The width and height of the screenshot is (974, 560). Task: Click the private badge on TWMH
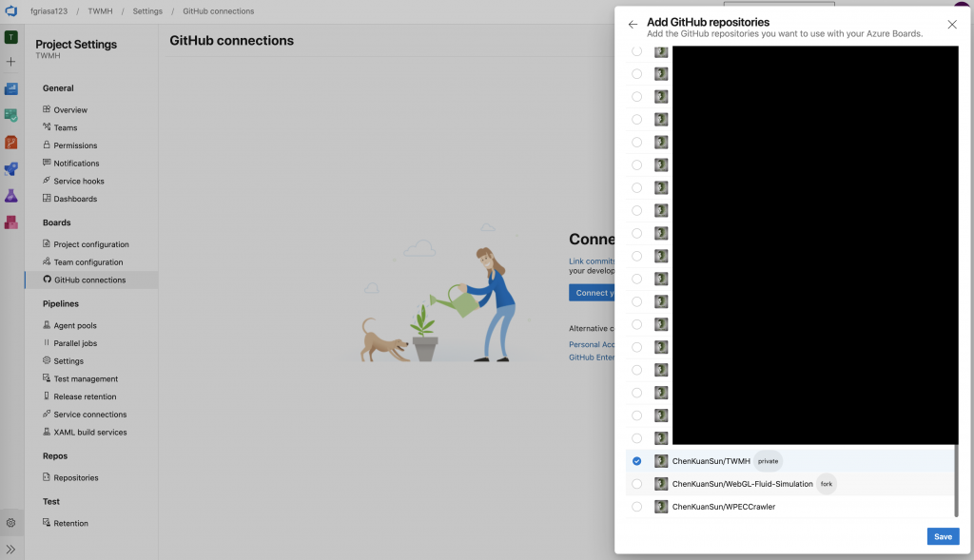(768, 461)
